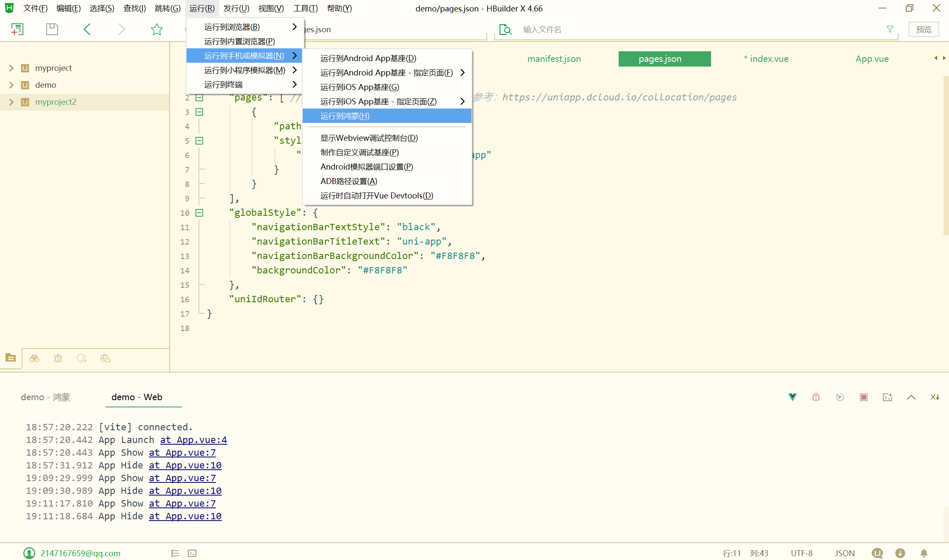Expand the demo project tree node
The width and height of the screenshot is (949, 560).
click(x=11, y=85)
